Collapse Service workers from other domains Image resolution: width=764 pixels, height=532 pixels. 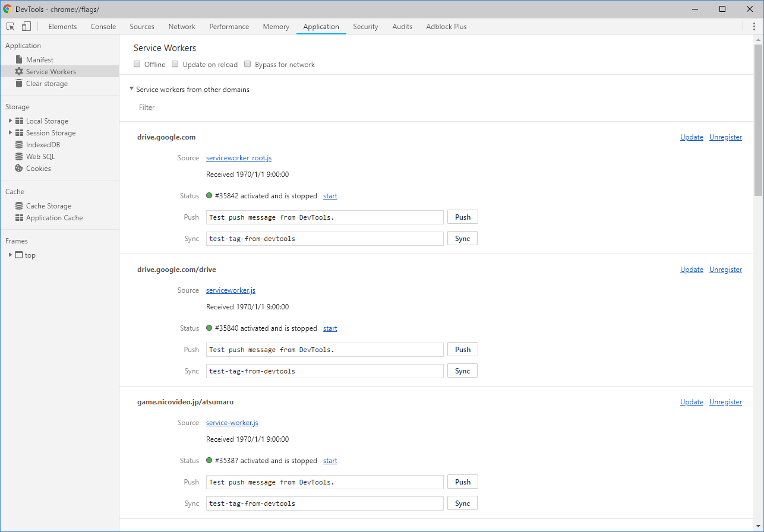[x=131, y=89]
